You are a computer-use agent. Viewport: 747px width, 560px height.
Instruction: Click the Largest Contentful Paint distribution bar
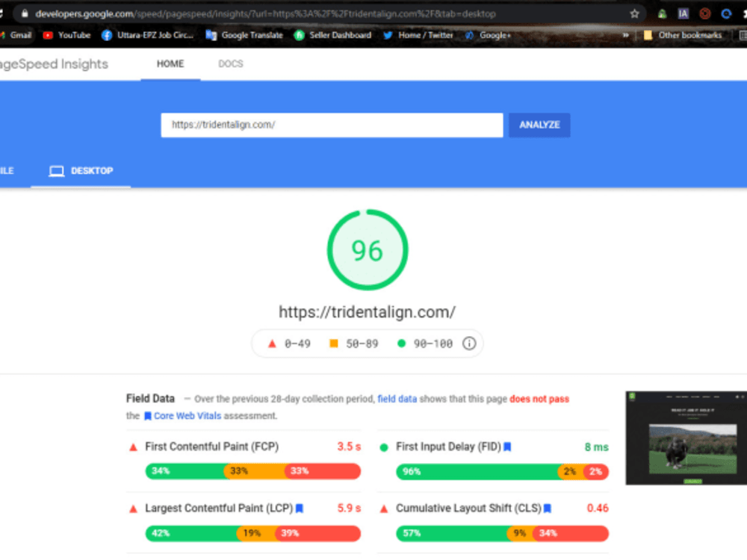pos(253,533)
